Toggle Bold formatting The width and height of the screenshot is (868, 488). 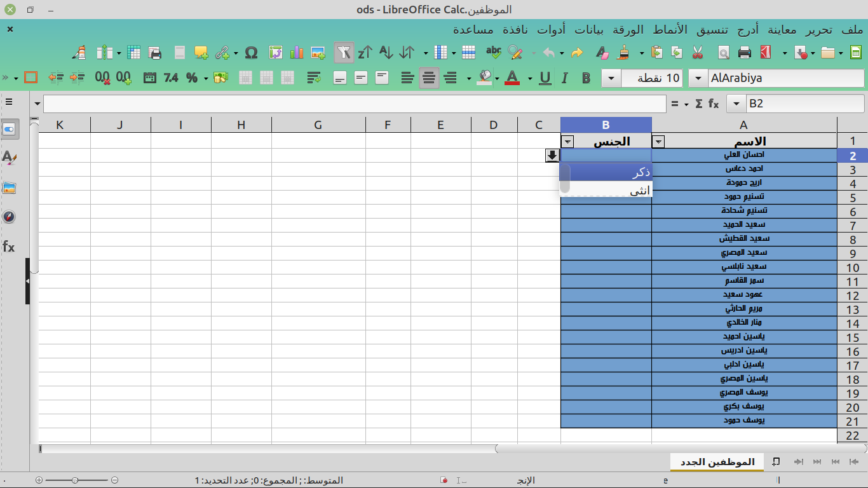586,78
